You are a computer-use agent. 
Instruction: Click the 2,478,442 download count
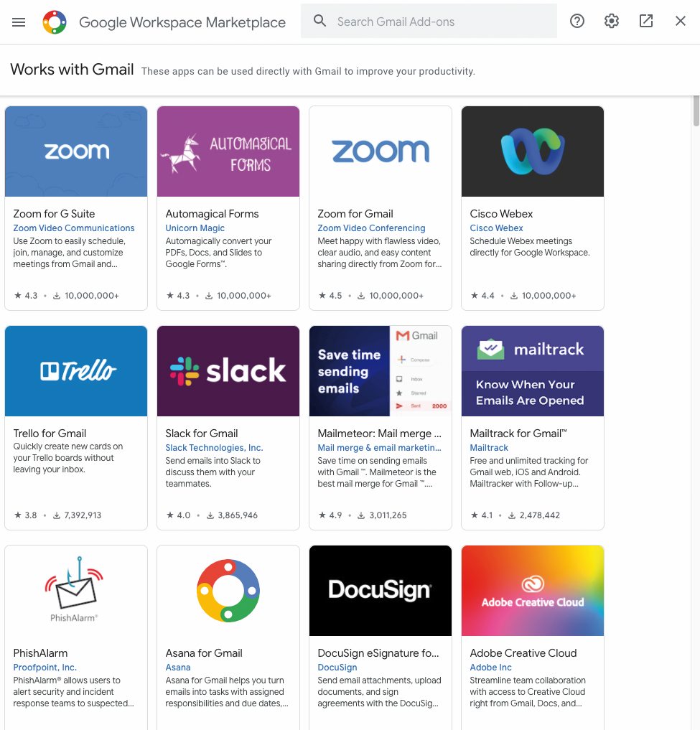tap(539, 515)
